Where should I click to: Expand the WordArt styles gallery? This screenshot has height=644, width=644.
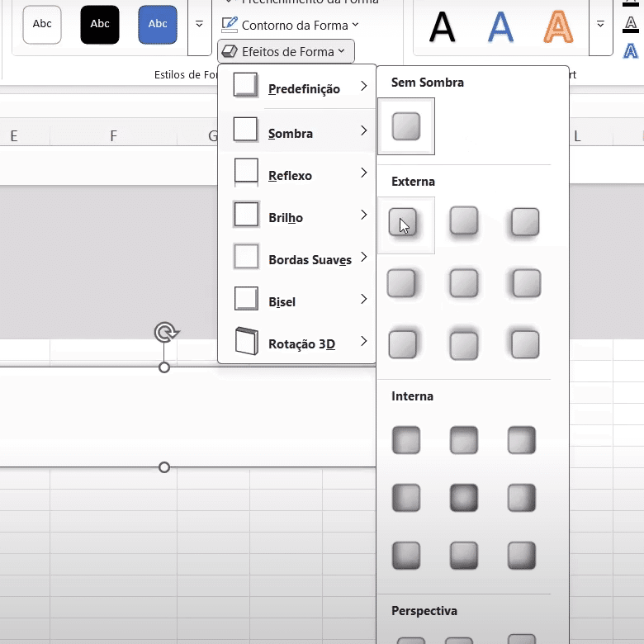click(x=600, y=25)
